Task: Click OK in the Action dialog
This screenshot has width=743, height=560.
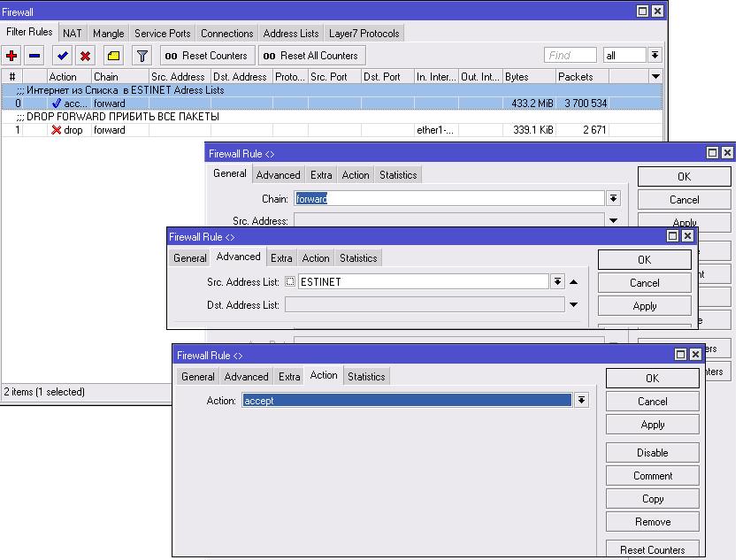Action: 653,378
